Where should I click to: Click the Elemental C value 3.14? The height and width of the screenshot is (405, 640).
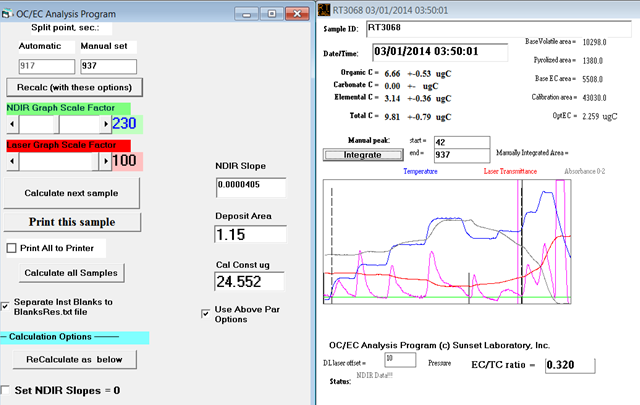[x=392, y=98]
